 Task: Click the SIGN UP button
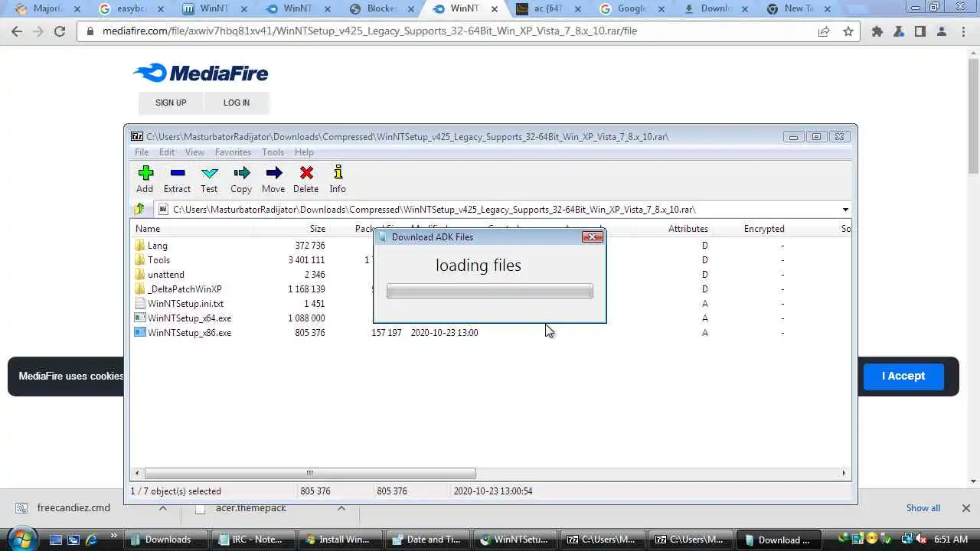point(171,103)
